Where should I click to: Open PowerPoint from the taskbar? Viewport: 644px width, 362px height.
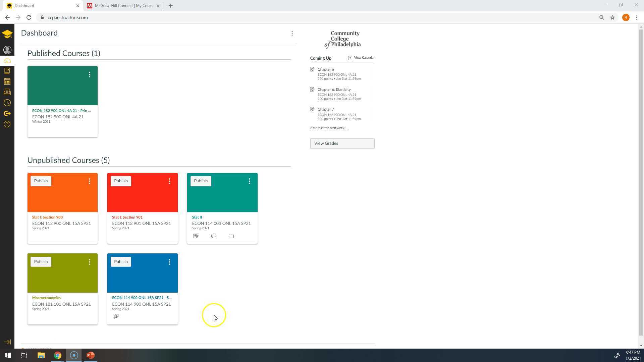coord(91,355)
